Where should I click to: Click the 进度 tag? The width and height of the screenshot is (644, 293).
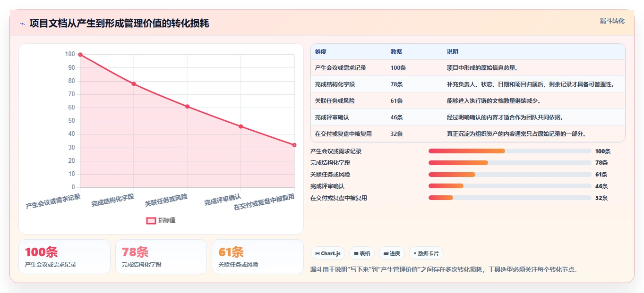pos(392,253)
